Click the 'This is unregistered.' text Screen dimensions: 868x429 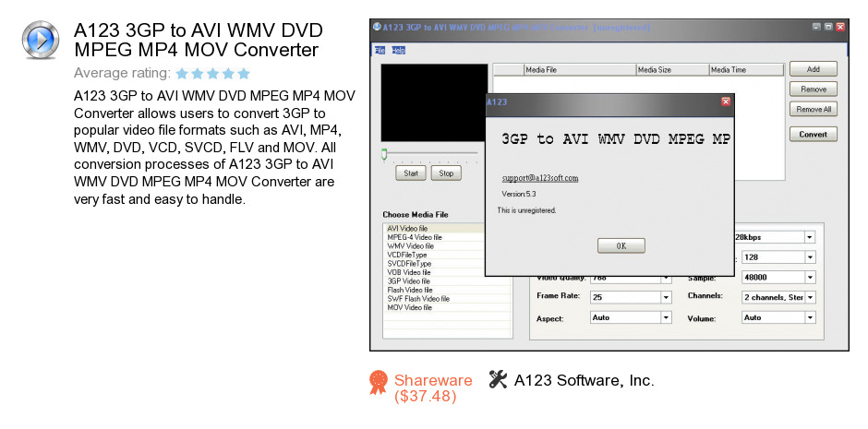point(526,210)
